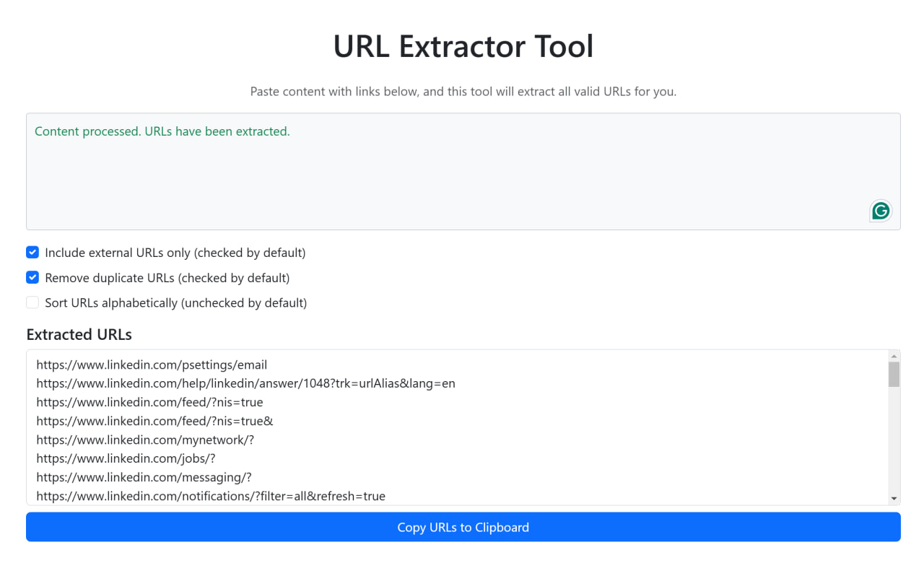Click the URL Extractor Tool heading
Image resolution: width=924 pixels, height=563 pixels.
463,46
